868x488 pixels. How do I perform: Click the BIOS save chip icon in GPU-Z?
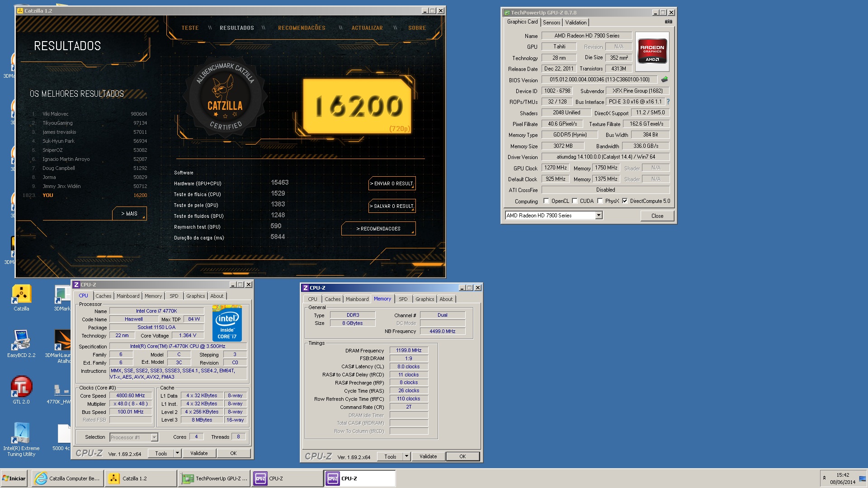tap(664, 80)
